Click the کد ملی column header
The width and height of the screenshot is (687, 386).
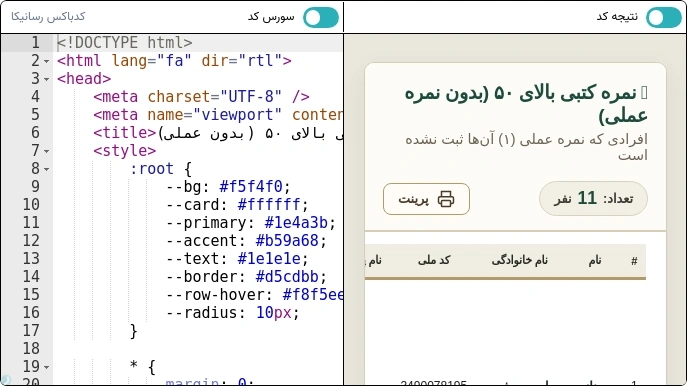click(434, 260)
